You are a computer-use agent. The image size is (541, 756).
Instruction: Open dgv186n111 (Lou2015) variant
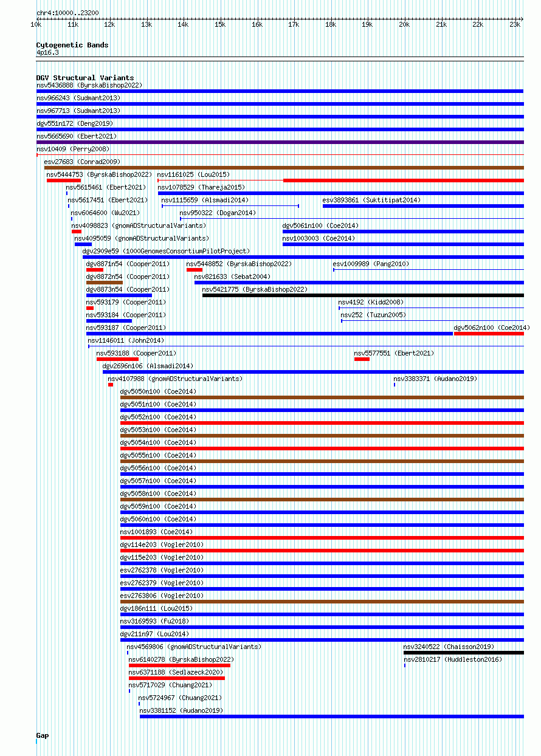[x=156, y=608]
